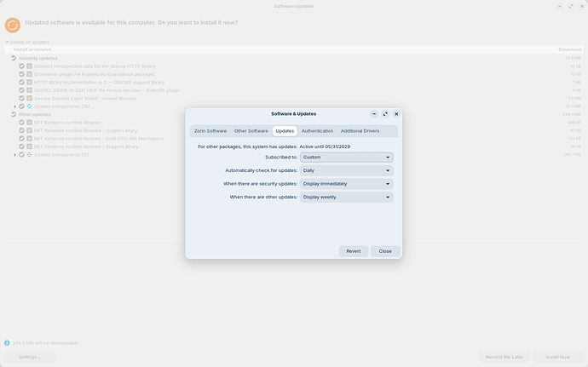Screen dimensions: 588x367
Task: Open the Additional Drivers tab
Action: 360,131
